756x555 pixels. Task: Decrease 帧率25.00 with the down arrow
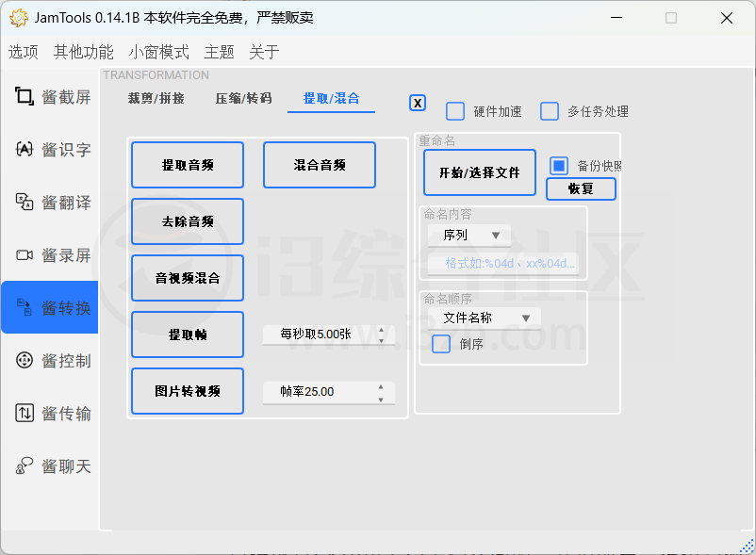pyautogui.click(x=381, y=400)
